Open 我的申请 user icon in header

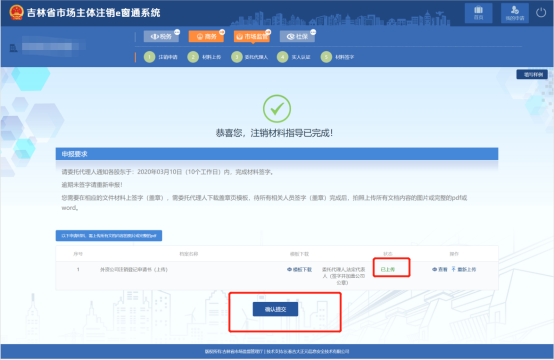515,13
